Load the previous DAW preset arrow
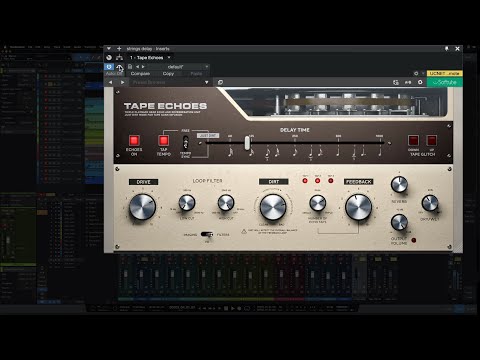The image size is (480, 360). (137, 67)
